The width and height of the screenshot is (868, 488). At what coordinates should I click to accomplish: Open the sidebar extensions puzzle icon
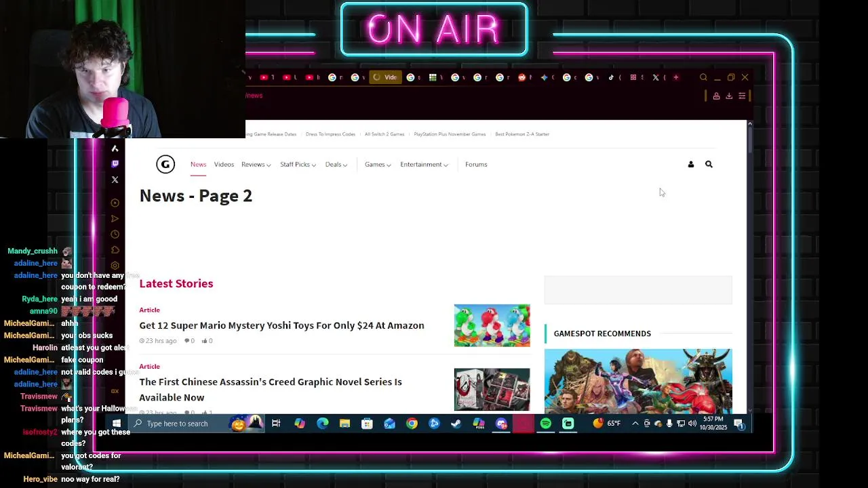[x=115, y=249]
